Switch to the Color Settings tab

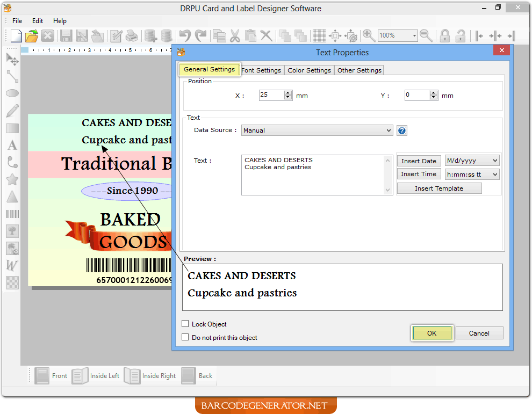coord(309,70)
